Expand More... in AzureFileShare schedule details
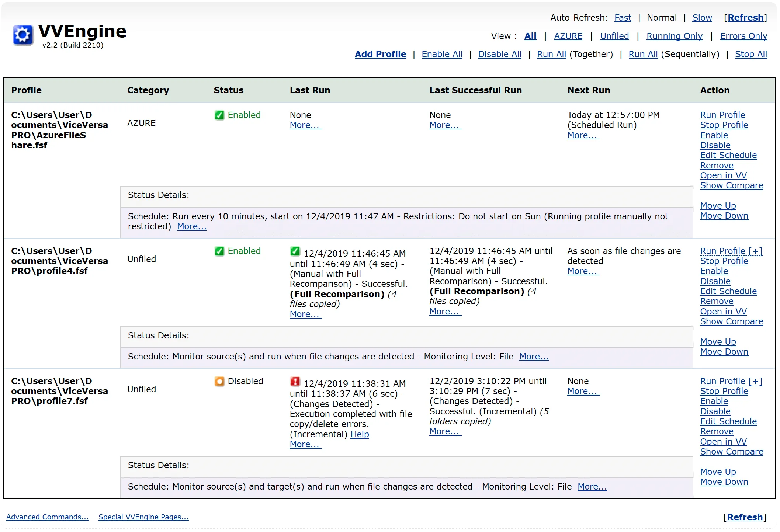The width and height of the screenshot is (780, 532). point(191,226)
